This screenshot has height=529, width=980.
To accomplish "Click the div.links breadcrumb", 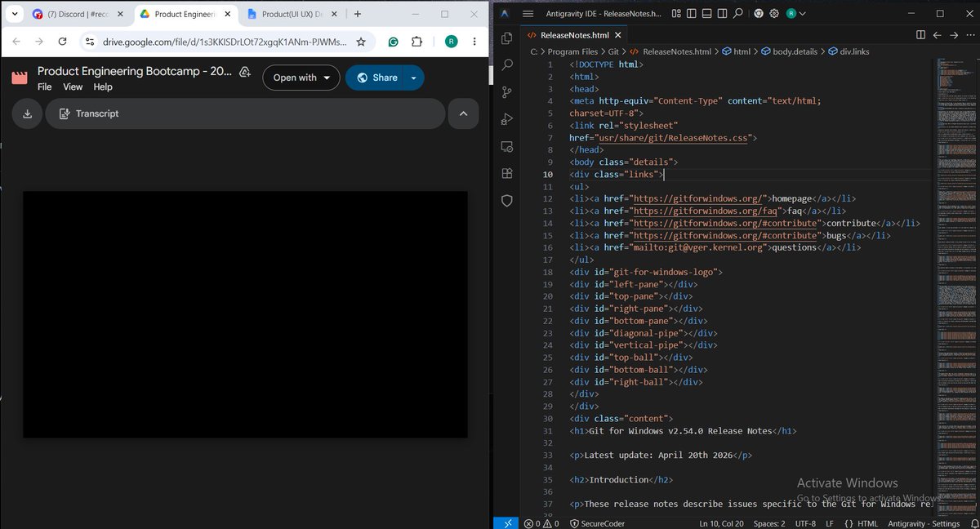I will pyautogui.click(x=848, y=51).
